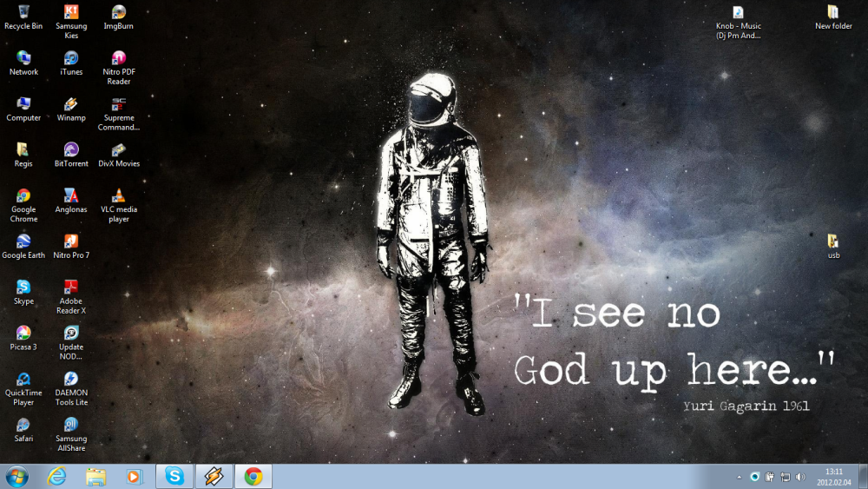Select the Anglonas desktop shortcut
This screenshot has width=868, height=489.
pyautogui.click(x=71, y=201)
